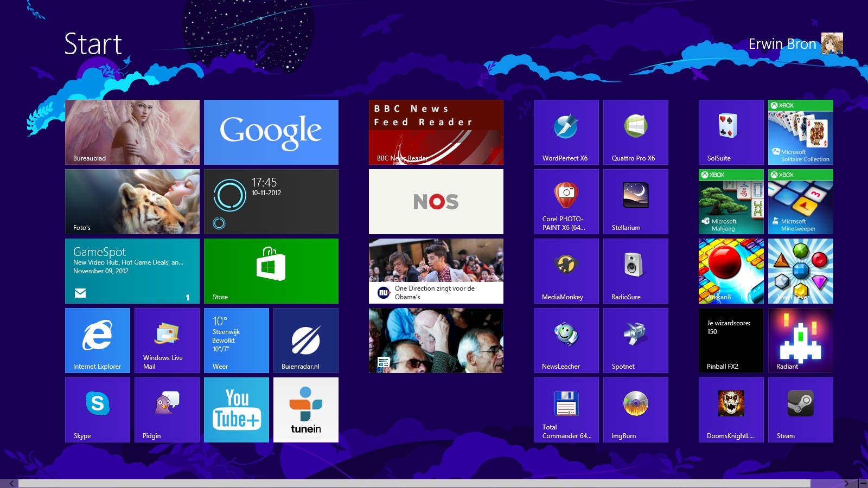868x488 pixels.
Task: Launch Quattro Pro X6
Action: click(x=636, y=132)
